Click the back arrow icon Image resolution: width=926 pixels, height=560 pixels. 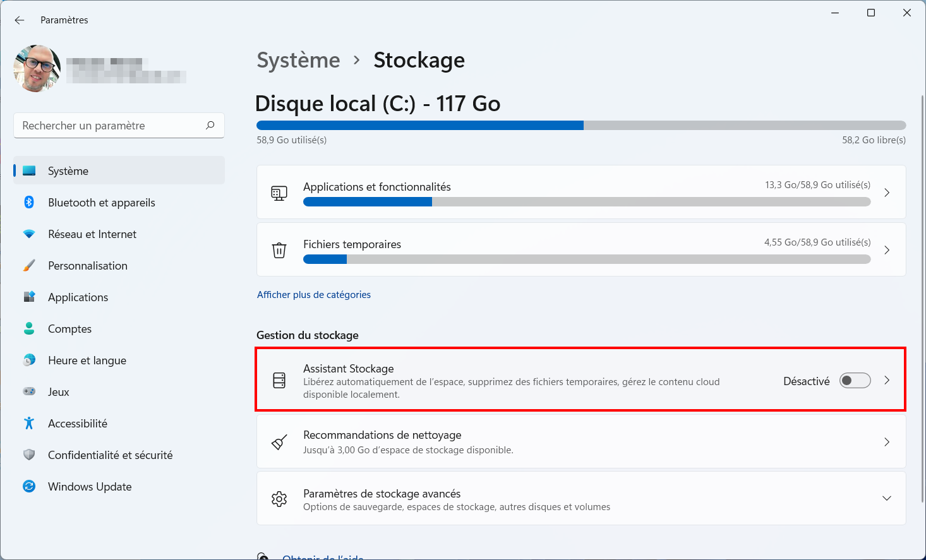coord(20,20)
